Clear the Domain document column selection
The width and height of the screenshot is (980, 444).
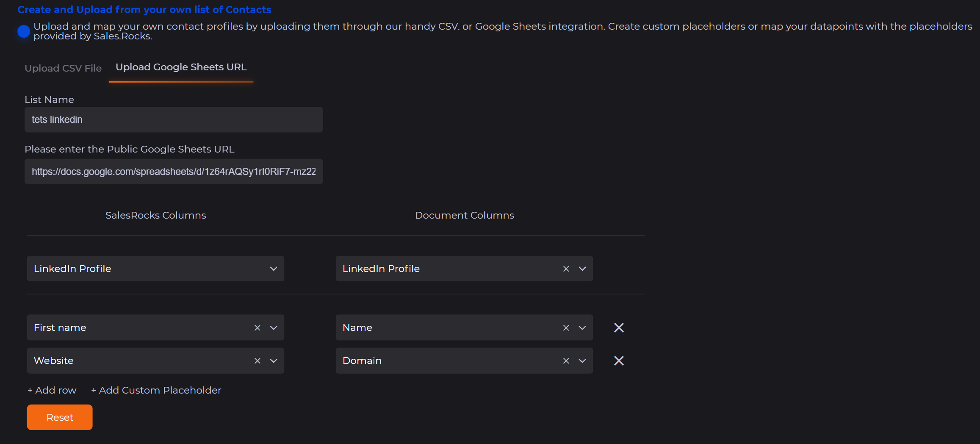pos(566,361)
